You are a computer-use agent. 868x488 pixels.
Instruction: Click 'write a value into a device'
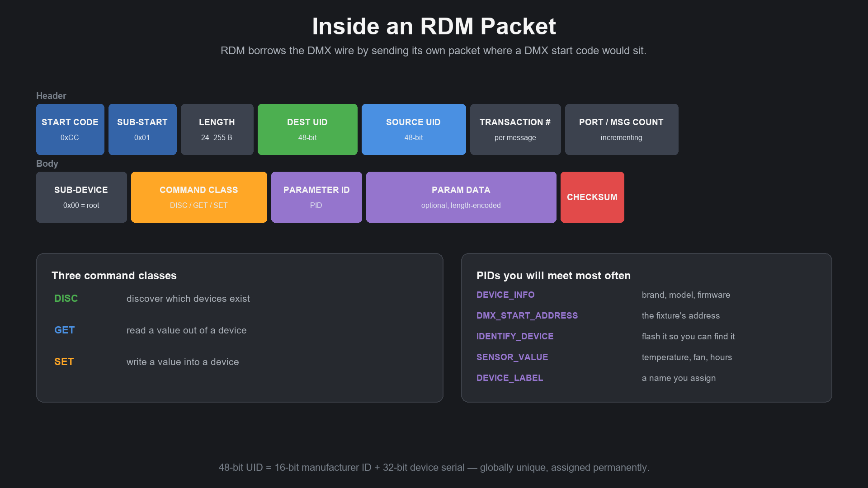183,362
